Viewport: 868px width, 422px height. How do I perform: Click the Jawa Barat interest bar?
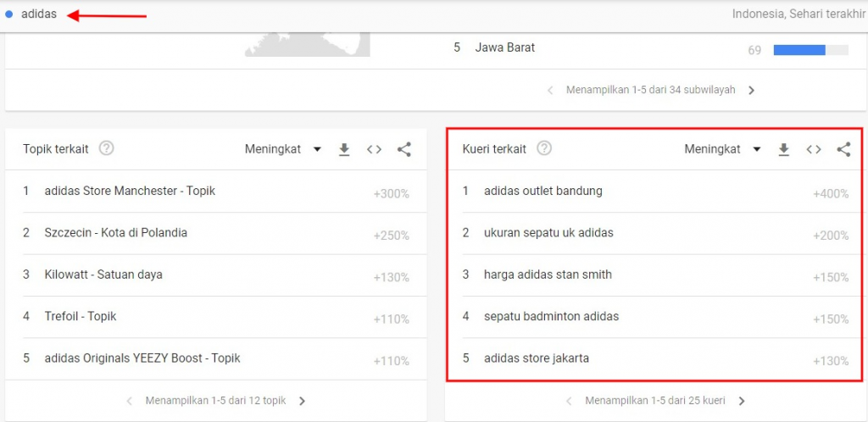coord(811,50)
